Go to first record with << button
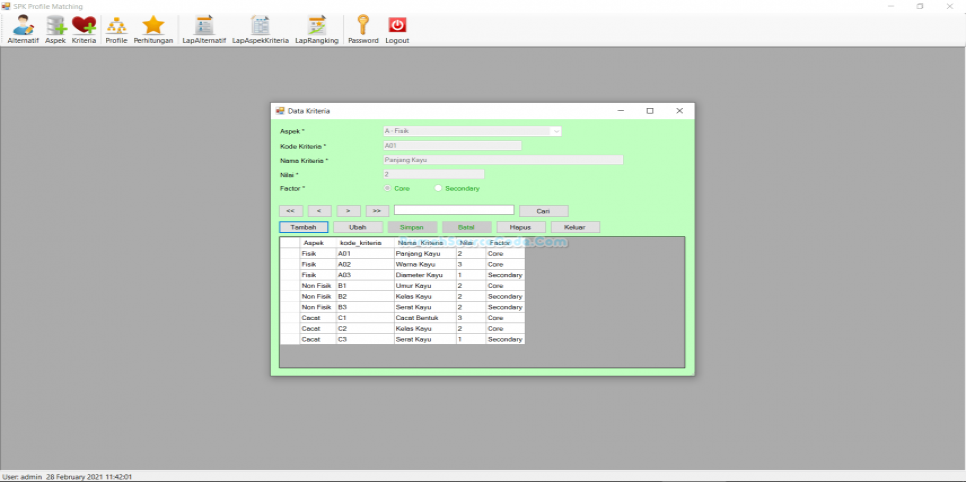 coord(291,211)
